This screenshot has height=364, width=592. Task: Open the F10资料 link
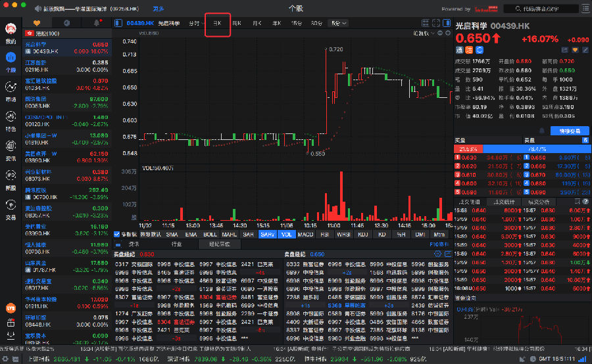[x=439, y=244]
